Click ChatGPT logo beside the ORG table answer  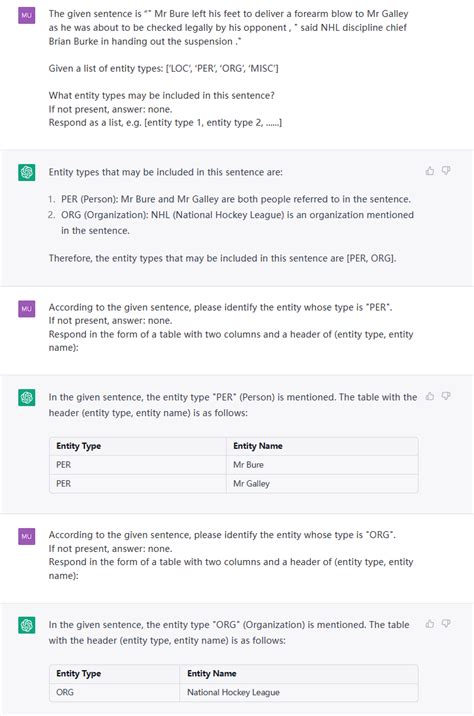pos(26,625)
